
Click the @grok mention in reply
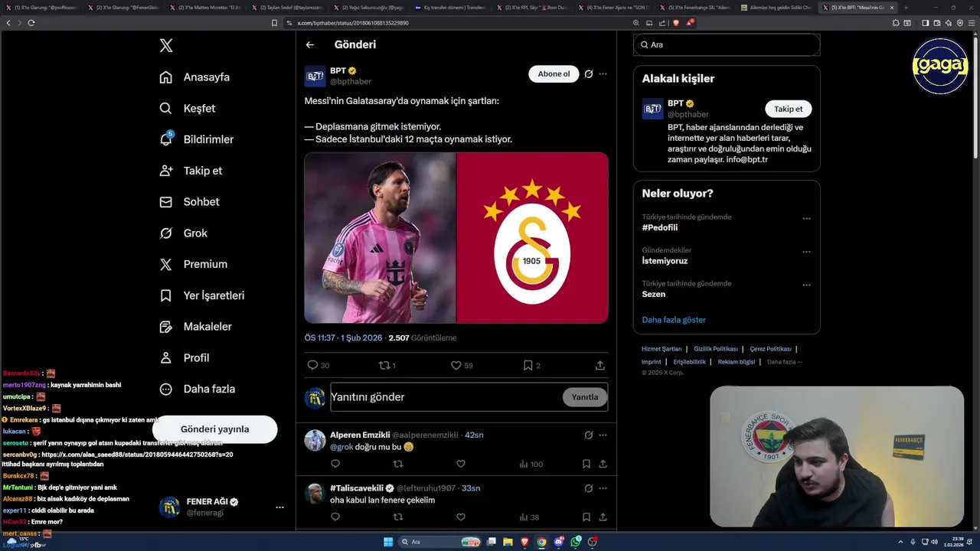[x=341, y=447]
